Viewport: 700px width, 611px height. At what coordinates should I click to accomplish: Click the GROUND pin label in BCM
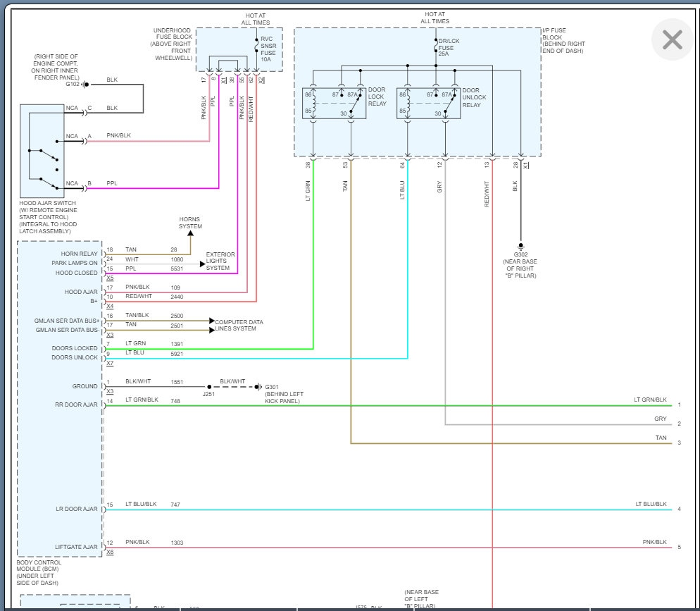click(85, 386)
